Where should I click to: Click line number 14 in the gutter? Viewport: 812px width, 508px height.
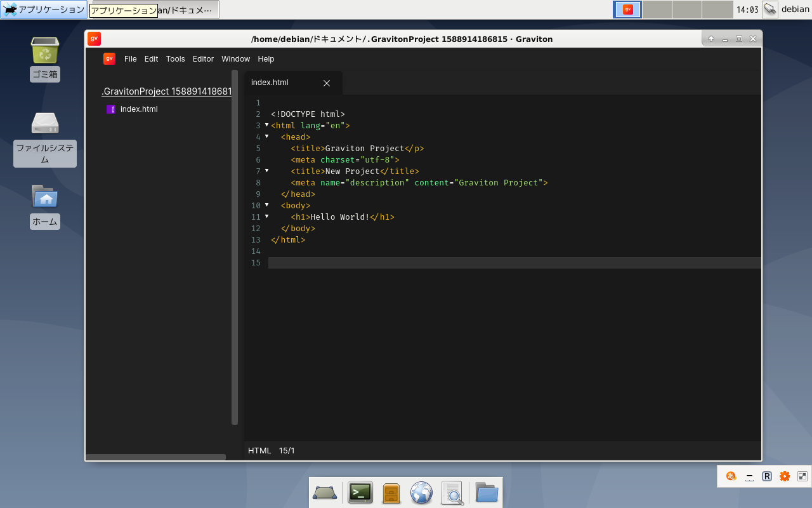pyautogui.click(x=256, y=251)
